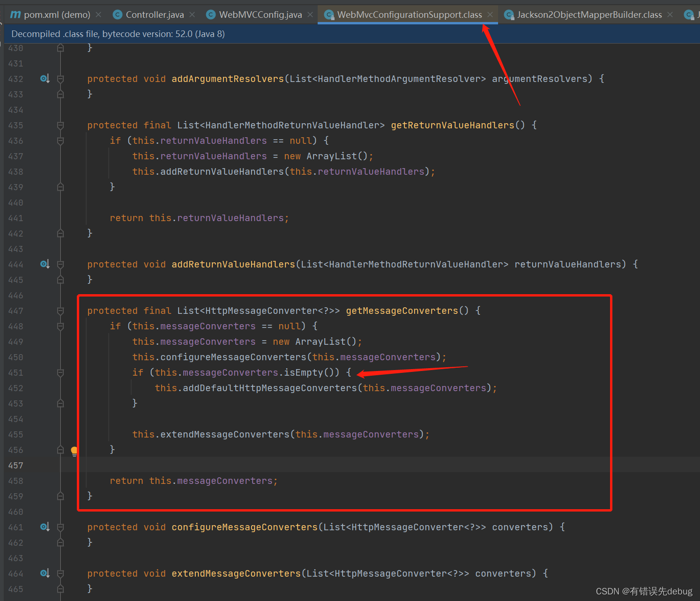Click 'return this.returnValueHandlers;' on line 441
This screenshot has height=601, width=700.
point(199,218)
